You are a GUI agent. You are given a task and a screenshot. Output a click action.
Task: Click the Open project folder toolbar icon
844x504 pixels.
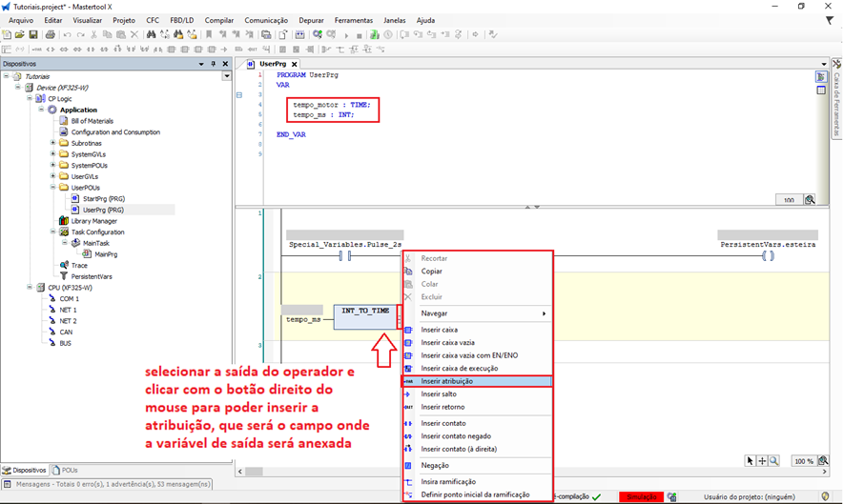pyautogui.click(x=19, y=35)
